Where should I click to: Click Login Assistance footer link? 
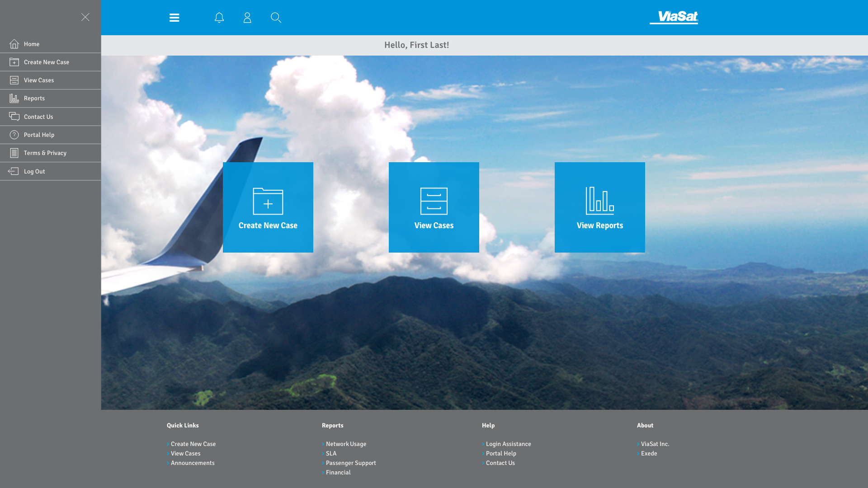(x=508, y=444)
